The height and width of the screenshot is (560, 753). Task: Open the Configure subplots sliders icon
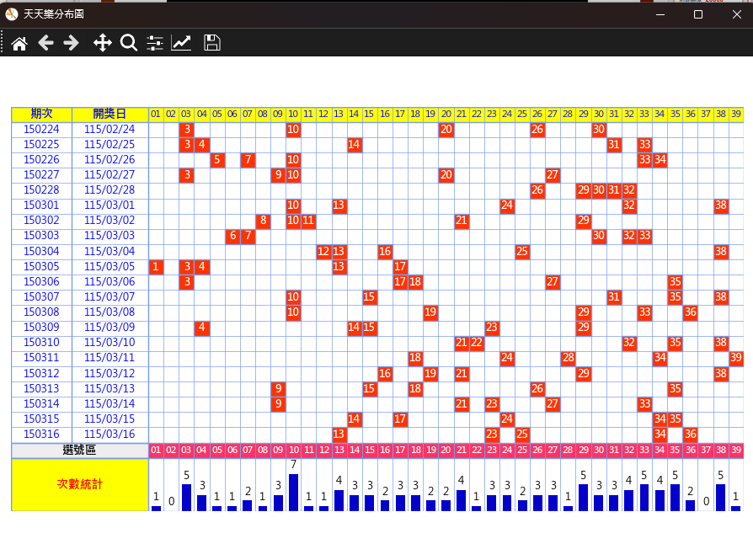pos(155,43)
